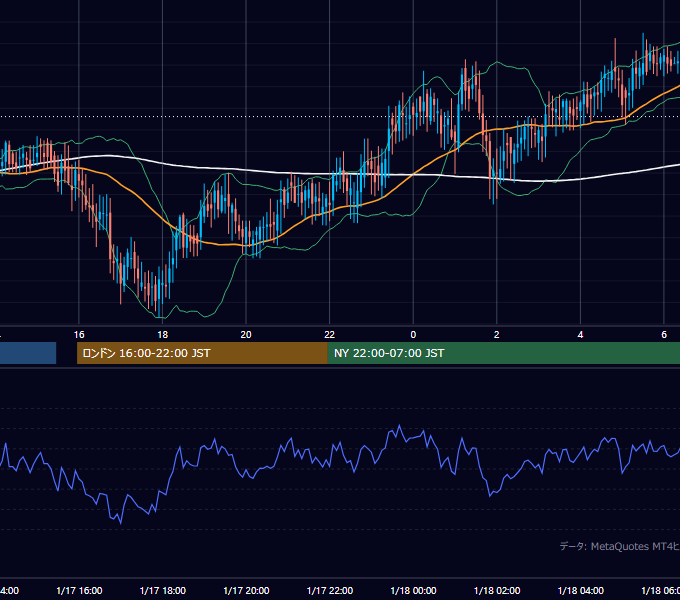Click the NY 22:00-07:00 JST session bar

pyautogui.click(x=504, y=353)
